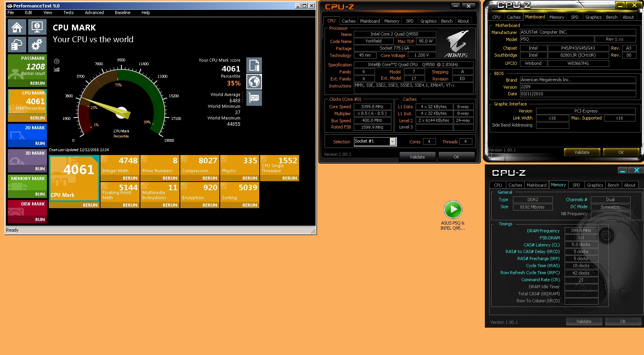Switch to CPU tab in Memory CPU-Z window
The height and width of the screenshot is (355, 644).
coord(498,185)
